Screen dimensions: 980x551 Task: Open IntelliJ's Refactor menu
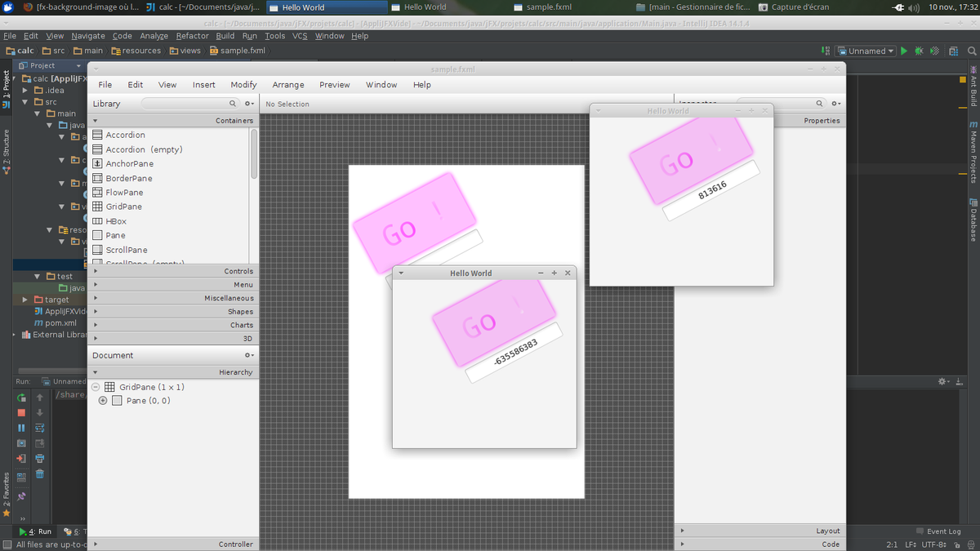pos(192,36)
